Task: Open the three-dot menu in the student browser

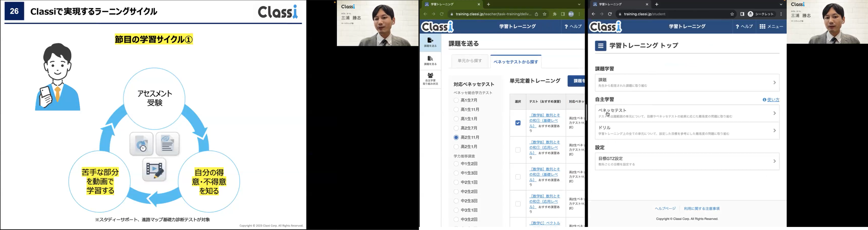Action: pyautogui.click(x=781, y=14)
